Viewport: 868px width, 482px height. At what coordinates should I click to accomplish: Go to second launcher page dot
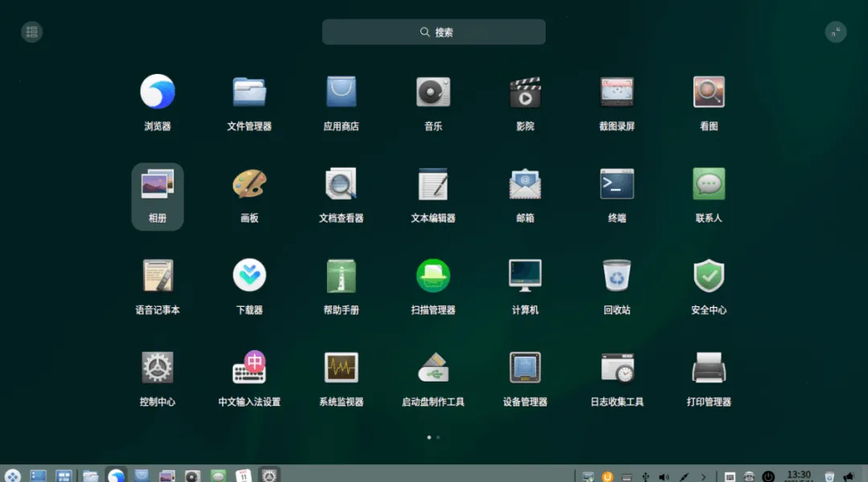438,437
